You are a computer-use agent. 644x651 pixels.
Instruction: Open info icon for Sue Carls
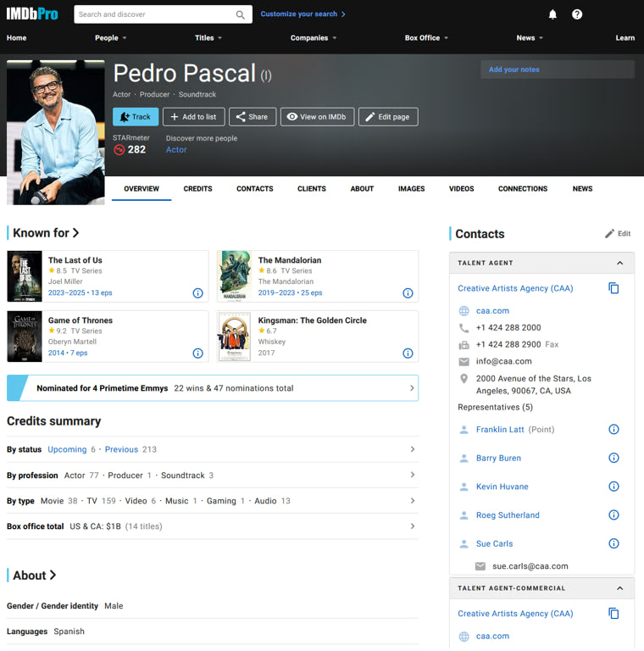coord(613,543)
